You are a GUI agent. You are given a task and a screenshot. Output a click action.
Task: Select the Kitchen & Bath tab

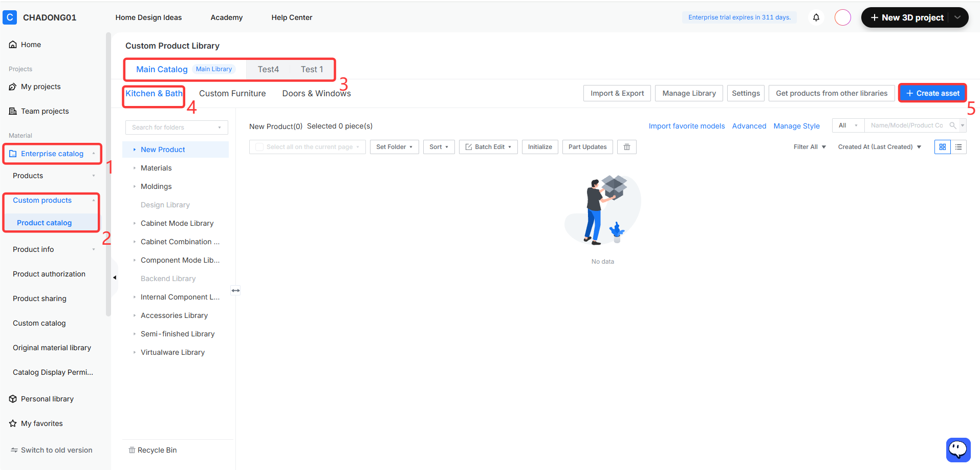(154, 93)
